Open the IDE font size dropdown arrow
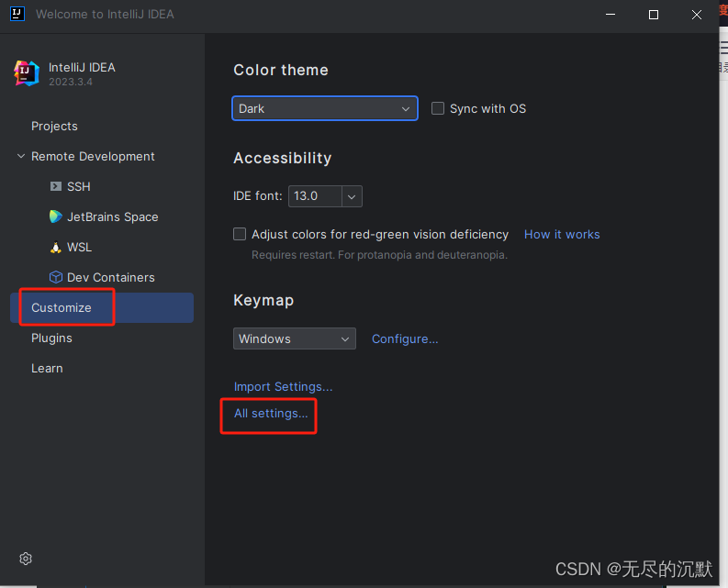This screenshot has width=728, height=588. pos(352,196)
